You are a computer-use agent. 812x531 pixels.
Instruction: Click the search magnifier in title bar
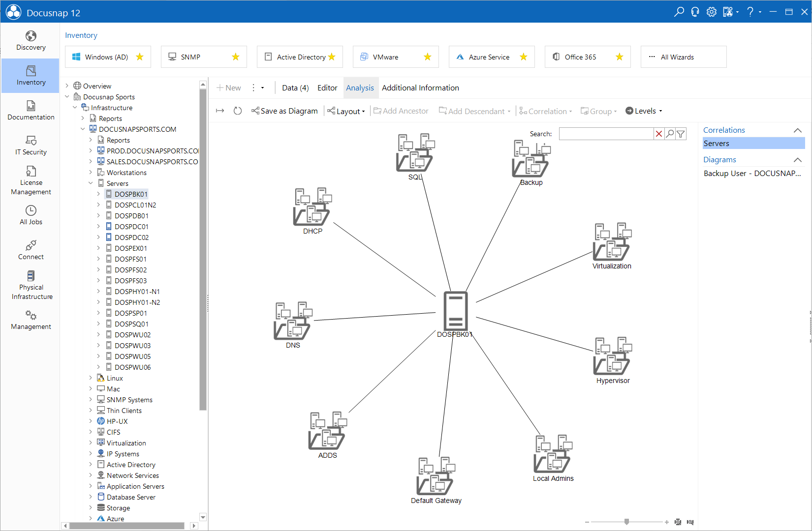coord(679,12)
